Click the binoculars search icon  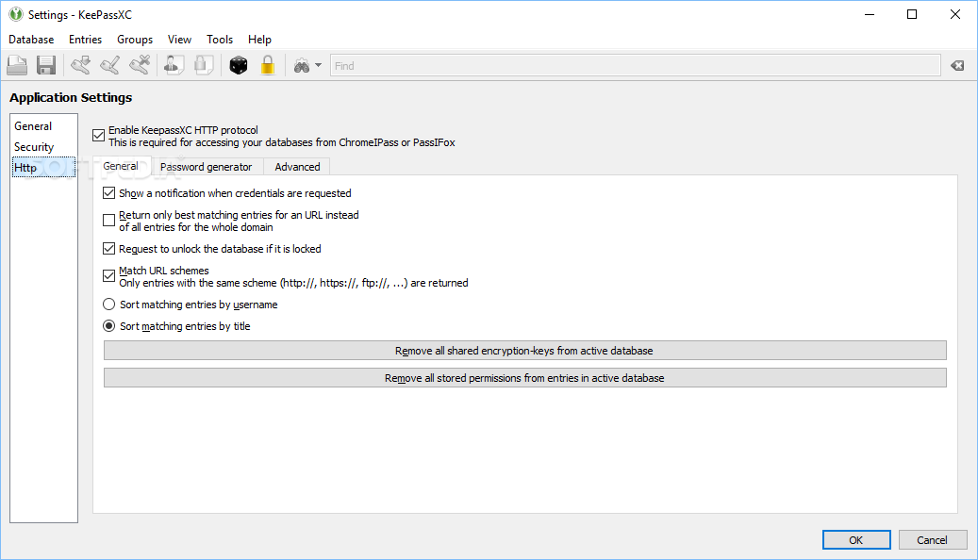(x=302, y=65)
